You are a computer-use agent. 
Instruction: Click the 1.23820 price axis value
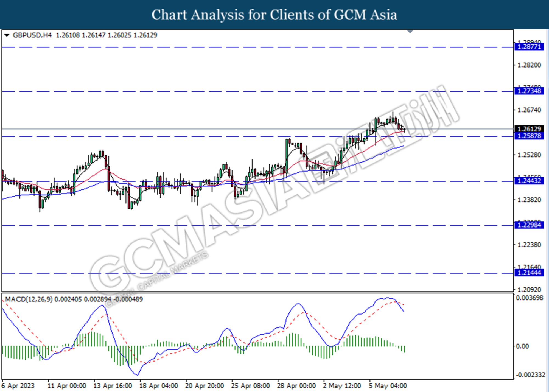(529, 200)
